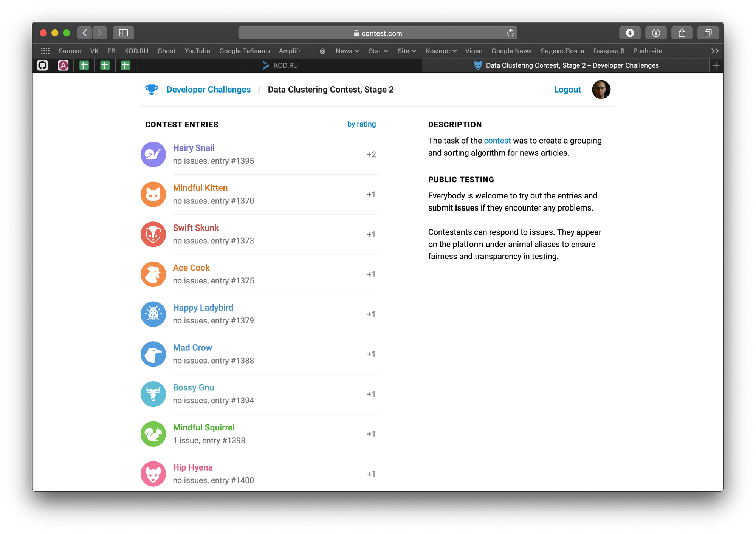
Task: Click the Hairy Snail avatar icon
Action: point(153,154)
